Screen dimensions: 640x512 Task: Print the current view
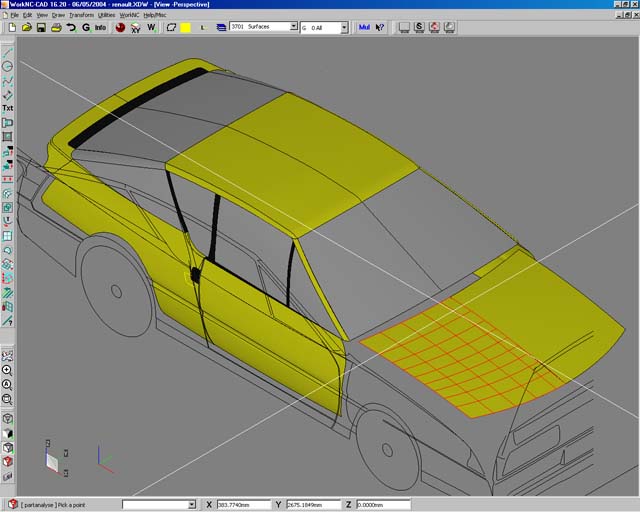[56, 28]
